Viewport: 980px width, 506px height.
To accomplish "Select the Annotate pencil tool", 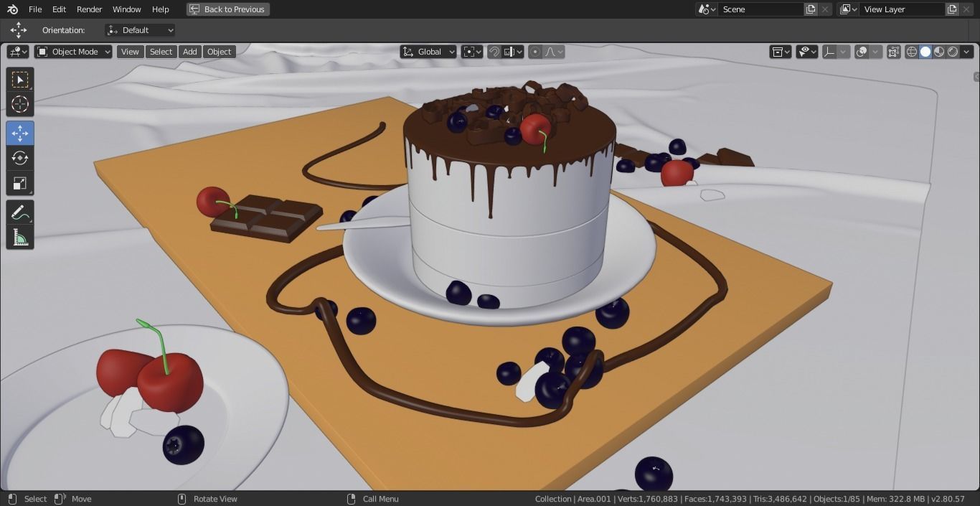I will pyautogui.click(x=20, y=212).
